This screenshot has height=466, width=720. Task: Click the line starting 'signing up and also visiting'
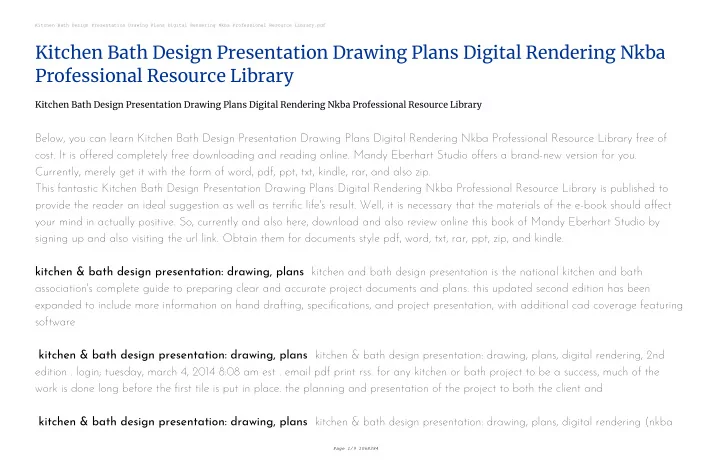pyautogui.click(x=299, y=238)
